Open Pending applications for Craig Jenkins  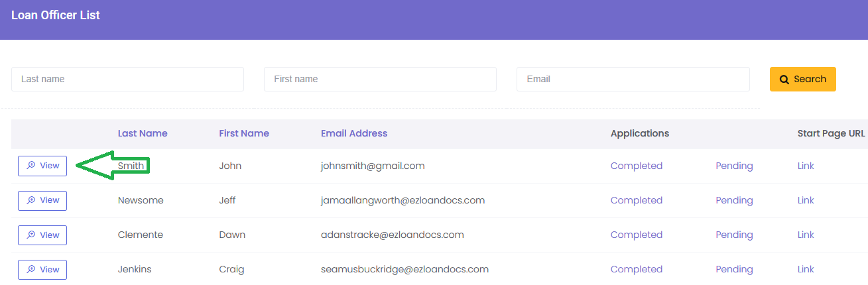[x=734, y=269]
